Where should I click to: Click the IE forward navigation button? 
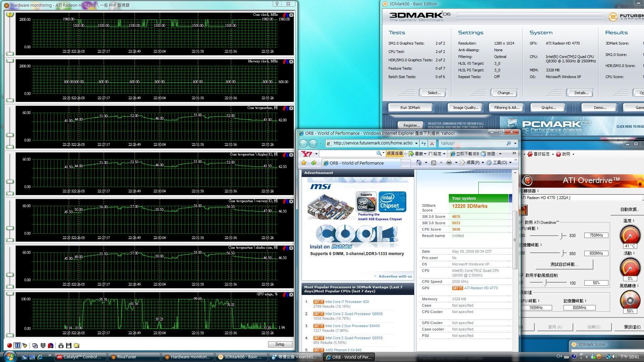313,143
